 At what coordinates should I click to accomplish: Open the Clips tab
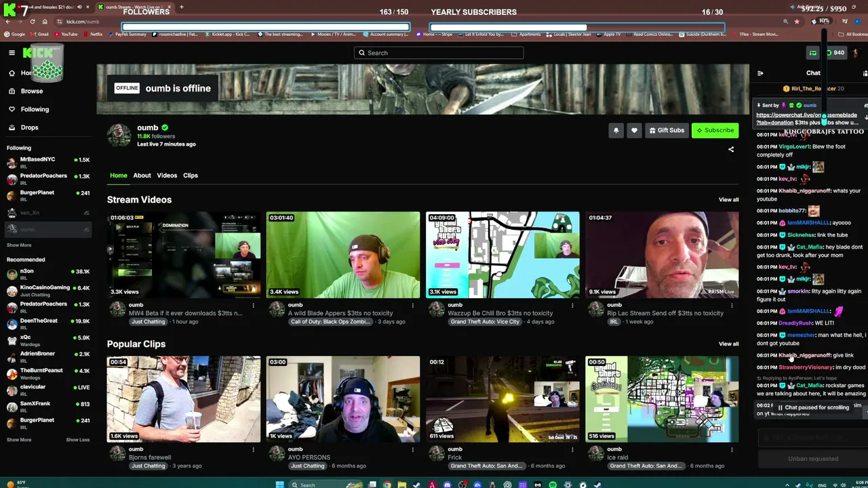point(191,176)
